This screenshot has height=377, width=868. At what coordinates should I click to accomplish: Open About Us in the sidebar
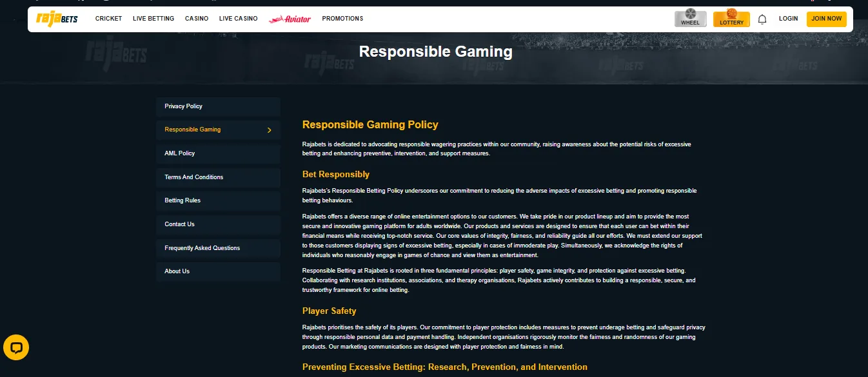pyautogui.click(x=218, y=271)
